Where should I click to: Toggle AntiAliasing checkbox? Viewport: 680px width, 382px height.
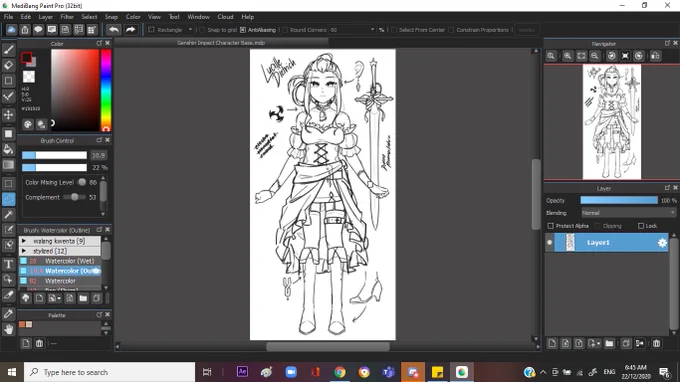(243, 30)
